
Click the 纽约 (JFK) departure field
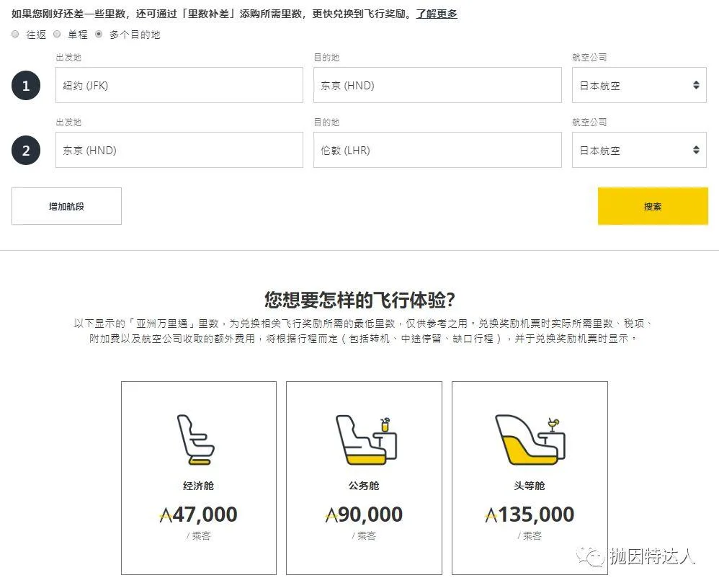click(179, 85)
